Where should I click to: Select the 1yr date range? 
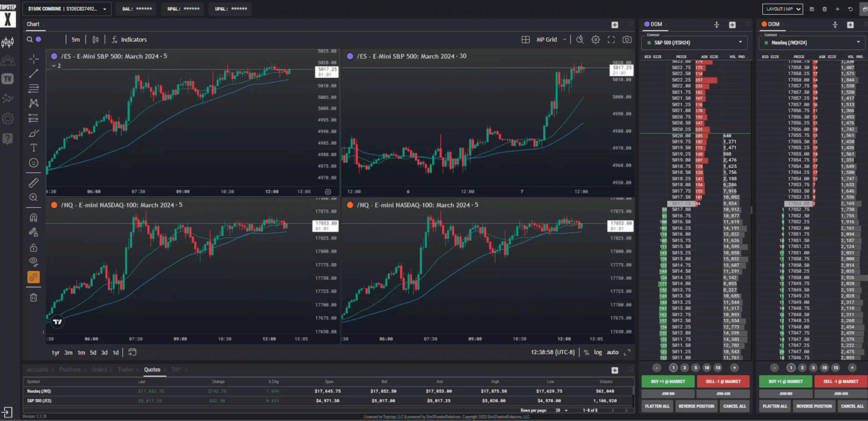(x=55, y=352)
